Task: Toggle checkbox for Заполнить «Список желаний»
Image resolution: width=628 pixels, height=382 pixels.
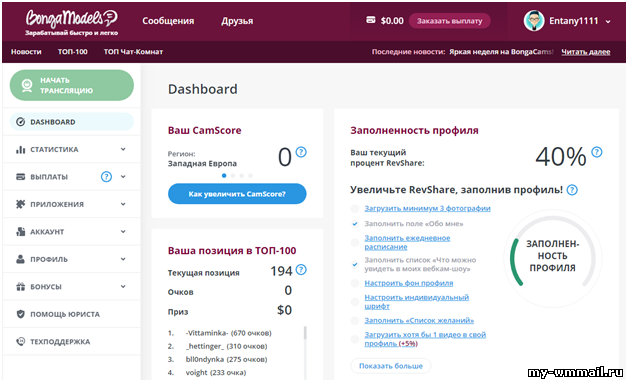Action: [355, 320]
